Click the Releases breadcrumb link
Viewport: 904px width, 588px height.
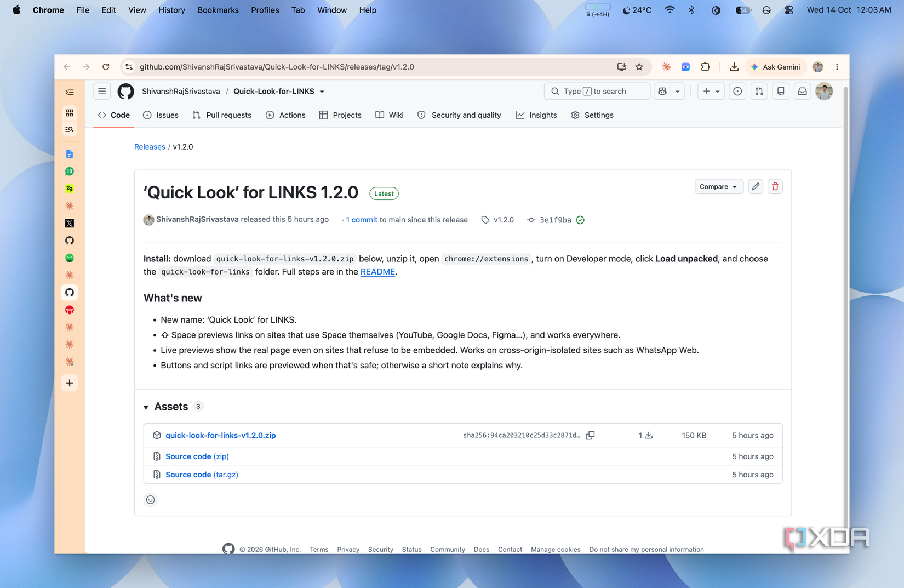(x=150, y=147)
